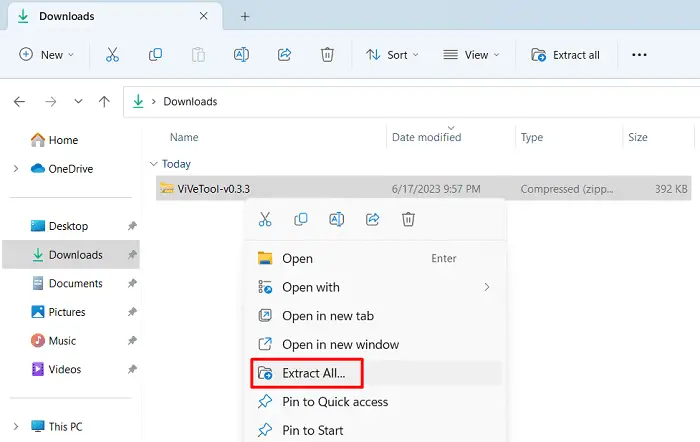Image resolution: width=700 pixels, height=442 pixels.
Task: Click the Share icon in the top toolbar
Action: click(x=284, y=55)
